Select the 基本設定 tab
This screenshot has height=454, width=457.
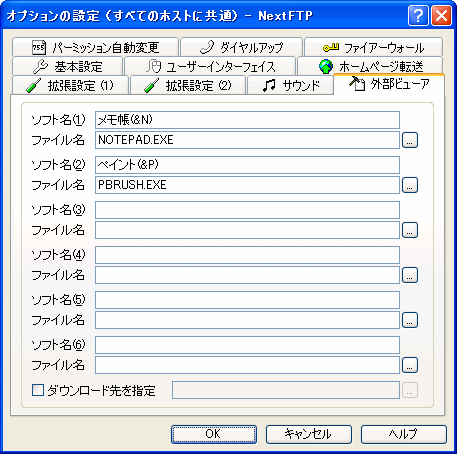(x=67, y=66)
